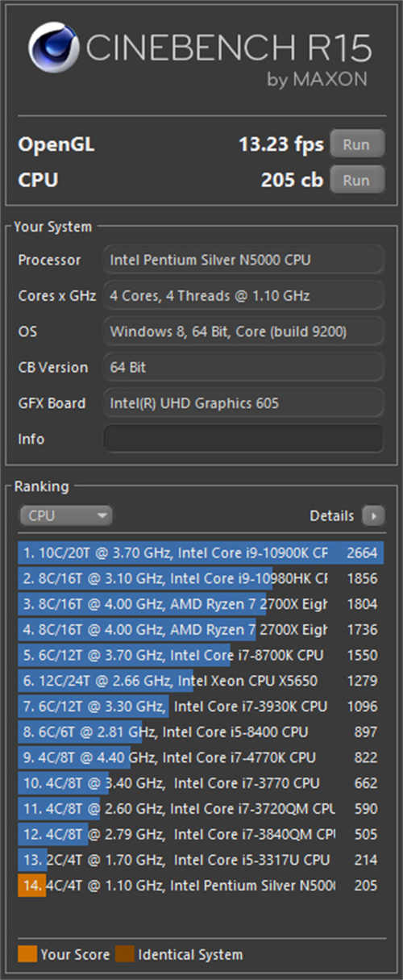The width and height of the screenshot is (403, 980).
Task: Click the orange Your Score legend swatch
Action: click(x=27, y=954)
